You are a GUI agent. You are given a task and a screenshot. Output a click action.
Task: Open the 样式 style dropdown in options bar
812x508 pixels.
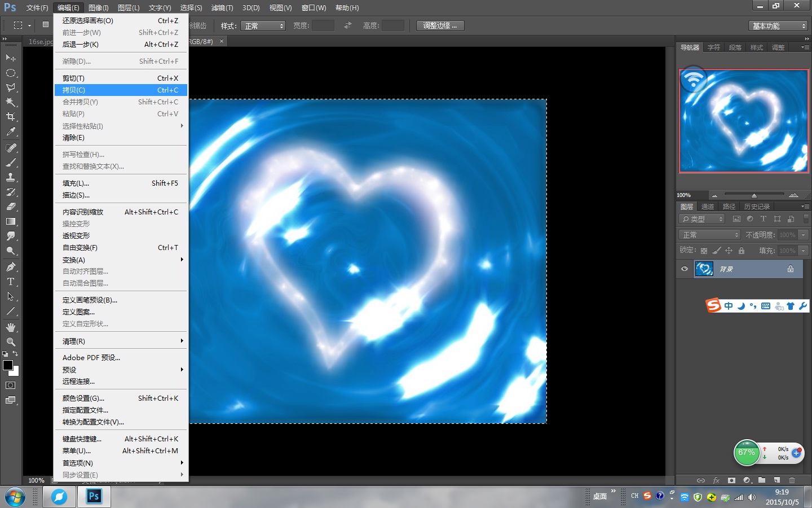pos(263,26)
